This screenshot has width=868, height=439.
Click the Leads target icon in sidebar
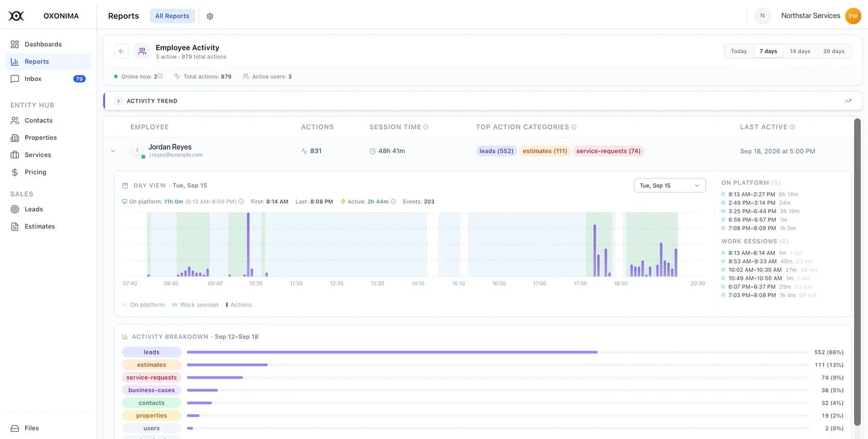click(15, 209)
